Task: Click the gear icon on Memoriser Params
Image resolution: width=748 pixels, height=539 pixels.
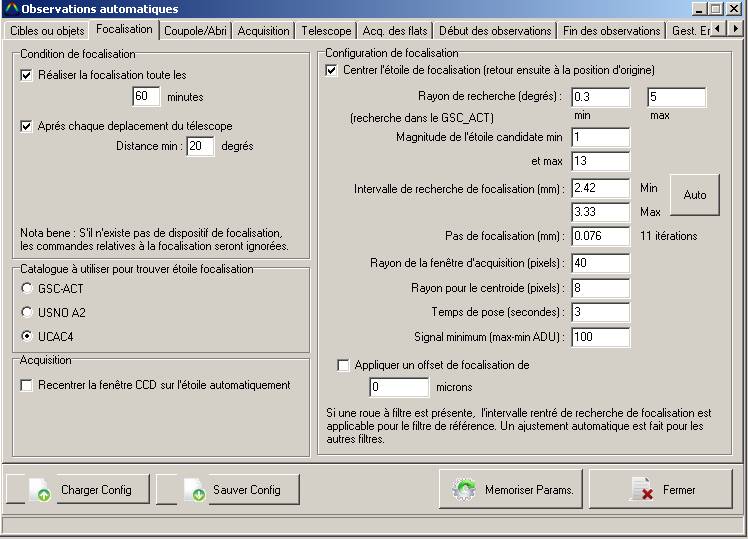Action: point(464,490)
